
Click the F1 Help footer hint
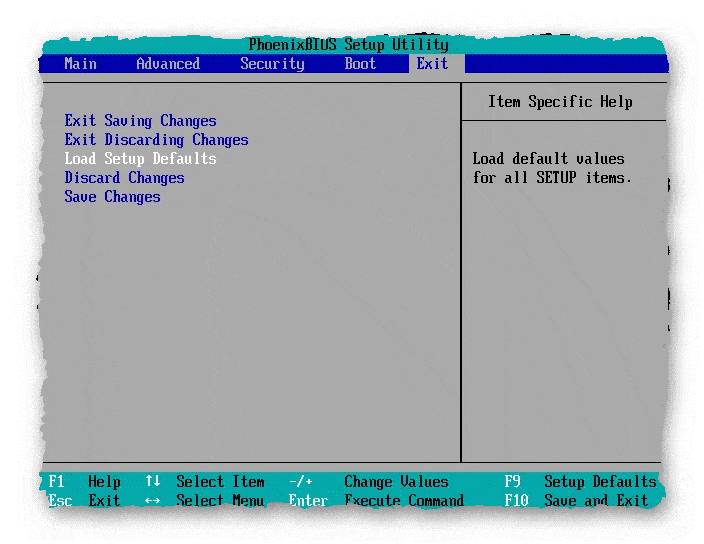[x=84, y=482]
